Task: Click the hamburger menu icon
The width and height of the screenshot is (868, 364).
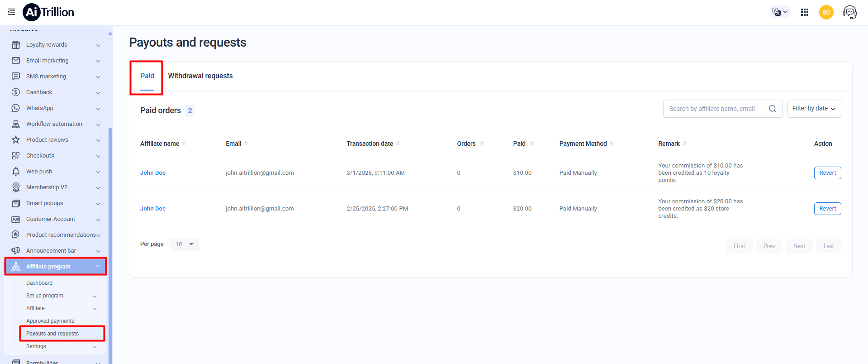Action: (x=11, y=12)
